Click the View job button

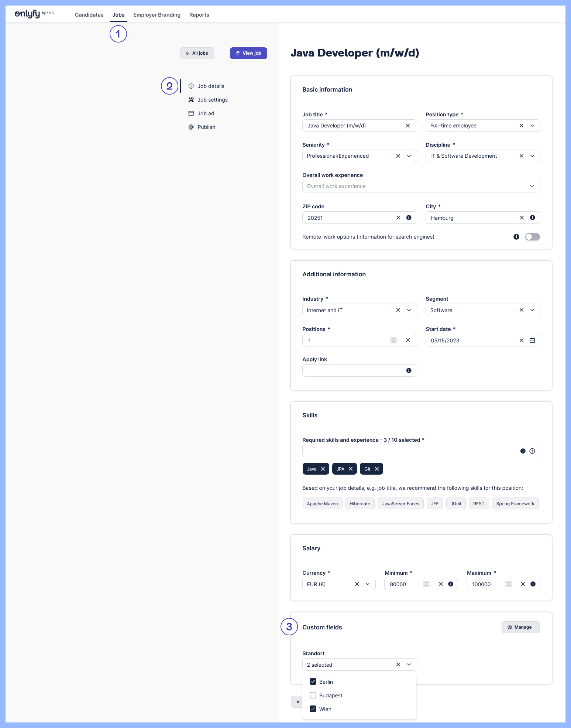point(248,53)
